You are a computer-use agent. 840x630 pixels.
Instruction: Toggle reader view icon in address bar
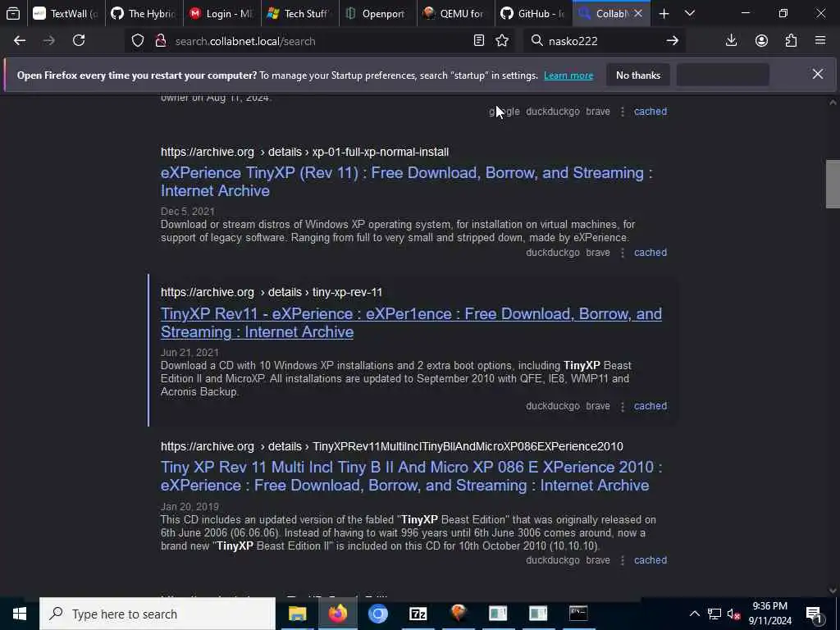pyautogui.click(x=479, y=41)
